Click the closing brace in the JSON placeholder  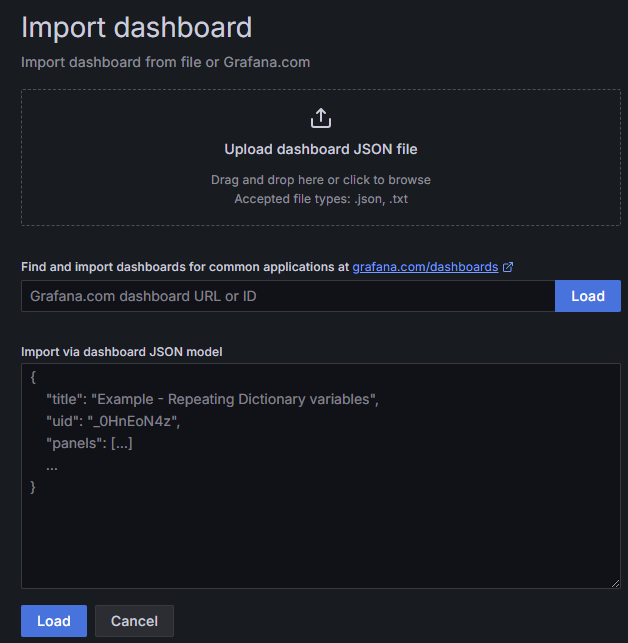click(34, 486)
